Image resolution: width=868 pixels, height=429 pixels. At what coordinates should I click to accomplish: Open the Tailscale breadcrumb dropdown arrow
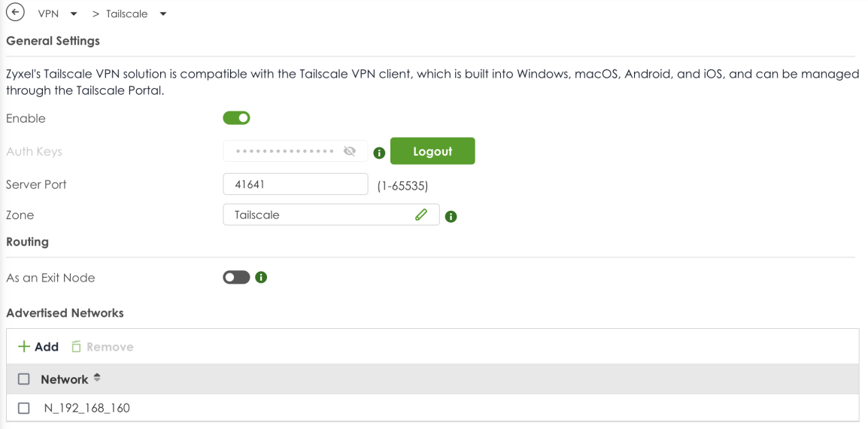point(163,14)
